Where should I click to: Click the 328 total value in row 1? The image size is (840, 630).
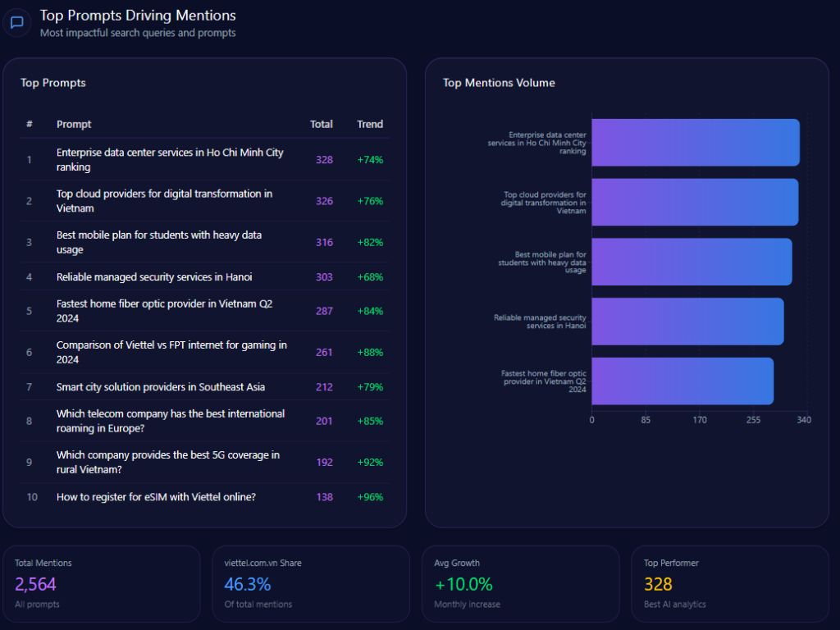click(x=324, y=160)
